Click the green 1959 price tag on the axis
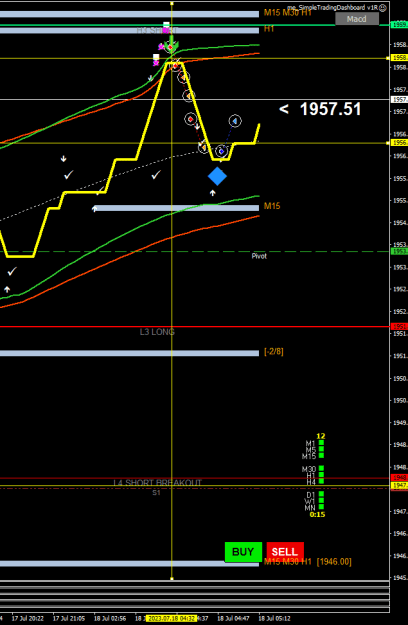 [x=399, y=25]
